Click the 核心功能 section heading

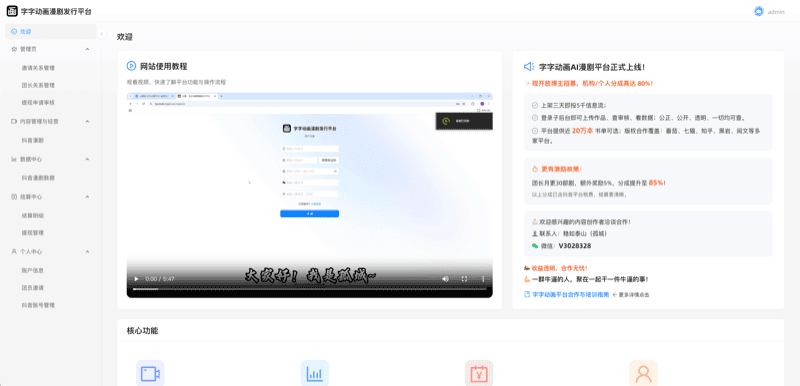tap(142, 330)
